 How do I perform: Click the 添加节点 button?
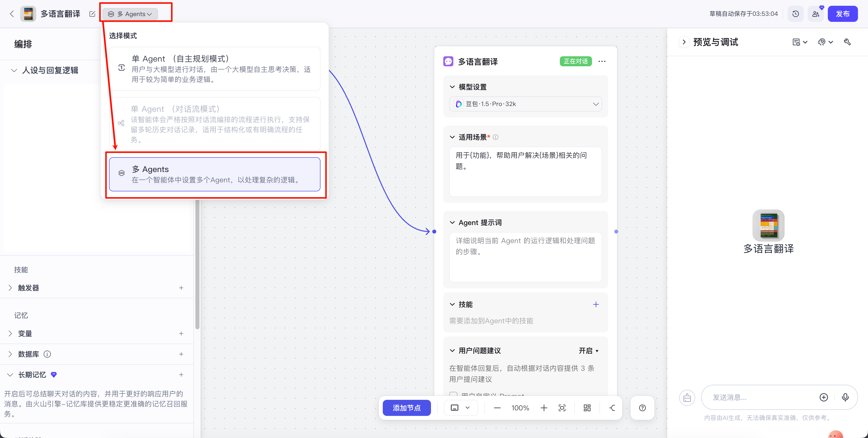(x=407, y=408)
